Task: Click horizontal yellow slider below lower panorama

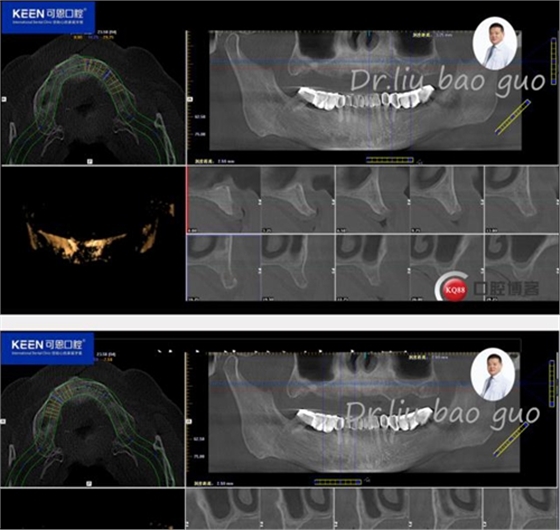Action: coord(338,482)
